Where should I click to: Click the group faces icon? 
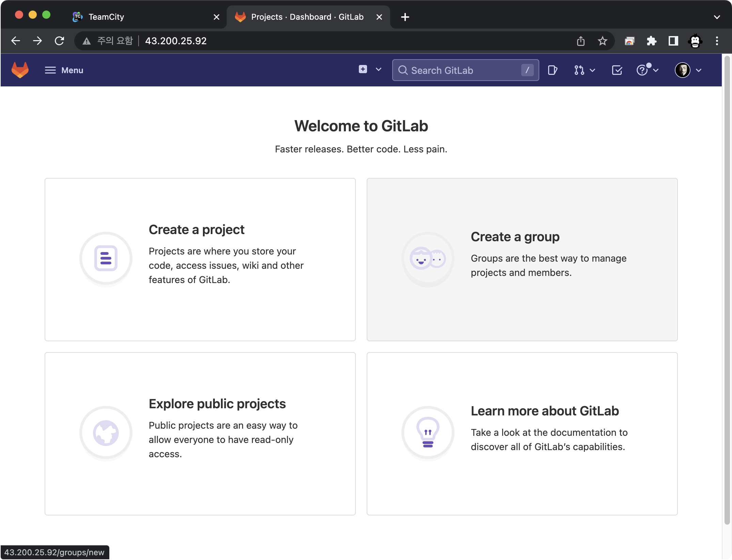428,258
